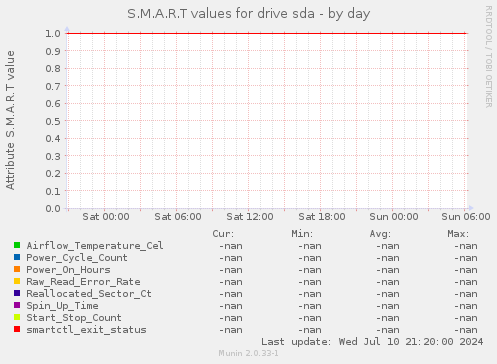Click the Cur: column header
Screen dimensions: 497x364
223,234
